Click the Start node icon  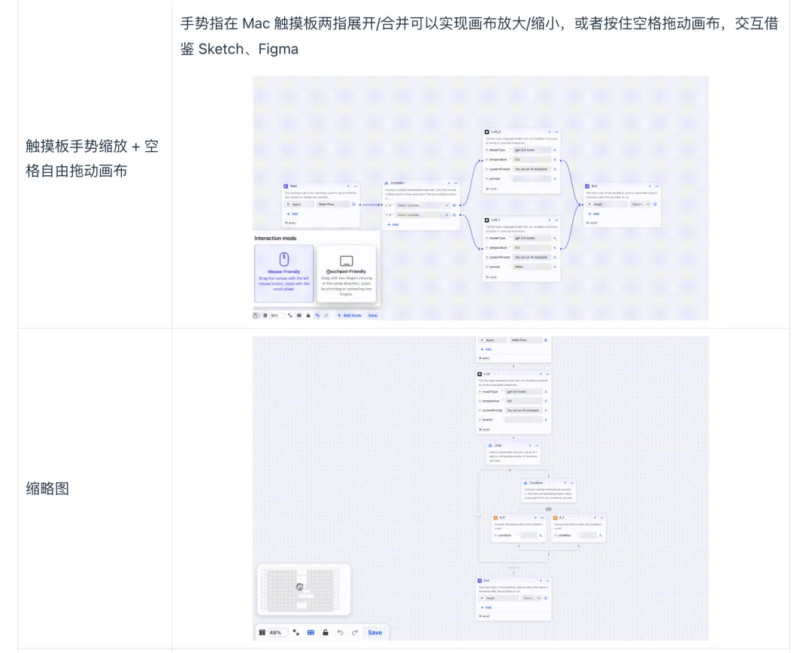[286, 186]
